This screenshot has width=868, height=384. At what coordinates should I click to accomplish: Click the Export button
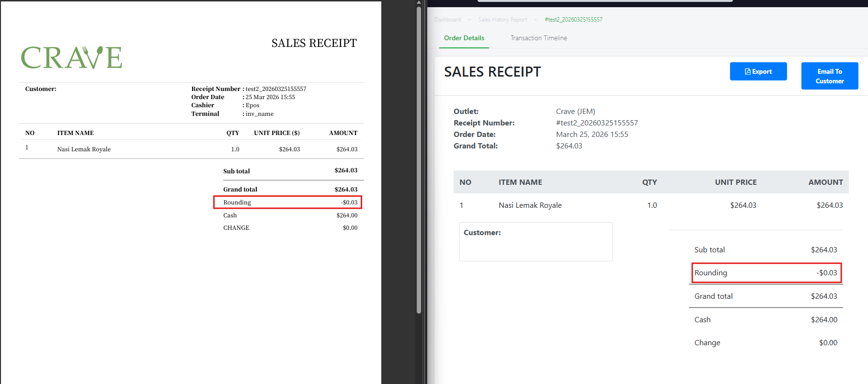(x=758, y=71)
